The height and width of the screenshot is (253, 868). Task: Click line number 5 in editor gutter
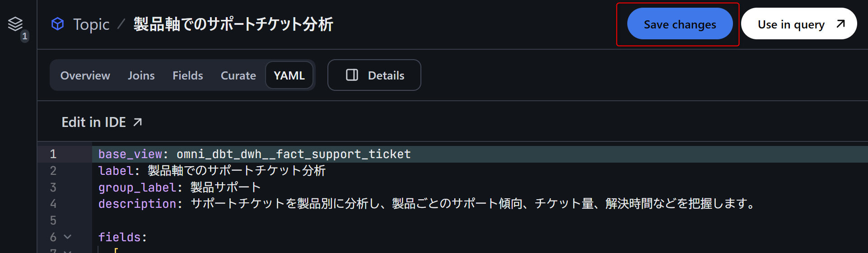[53, 220]
